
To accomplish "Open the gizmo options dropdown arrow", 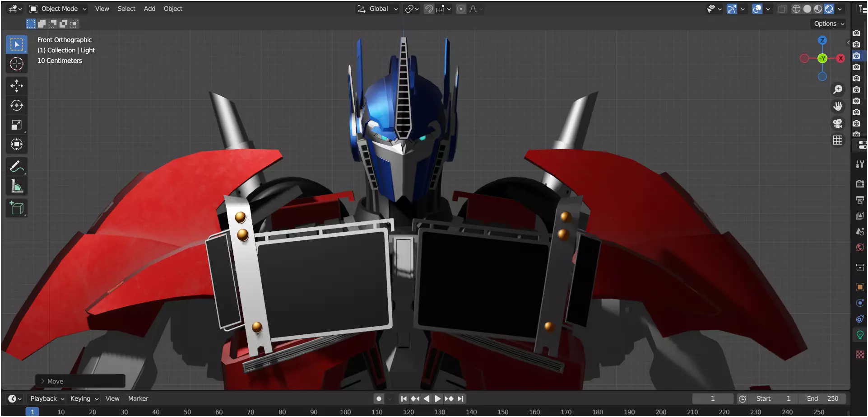I will (x=743, y=9).
